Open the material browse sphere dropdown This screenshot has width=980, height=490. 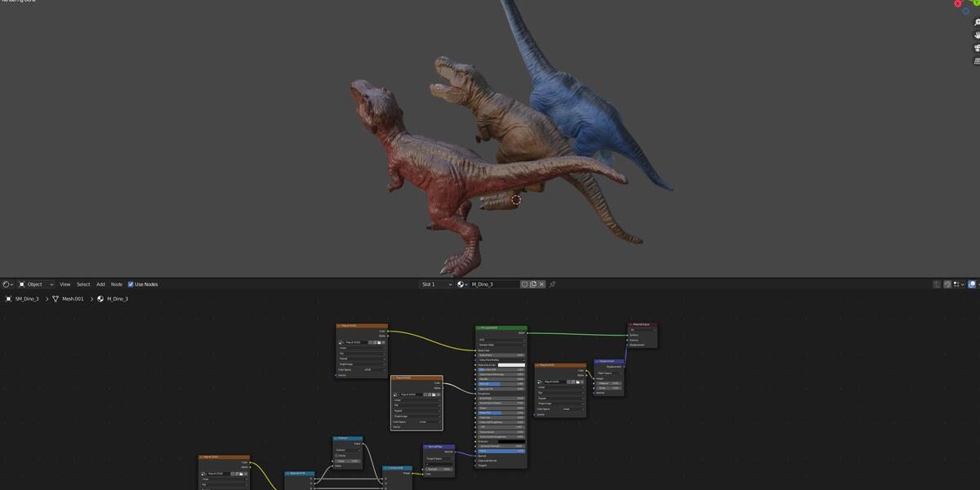click(x=463, y=284)
